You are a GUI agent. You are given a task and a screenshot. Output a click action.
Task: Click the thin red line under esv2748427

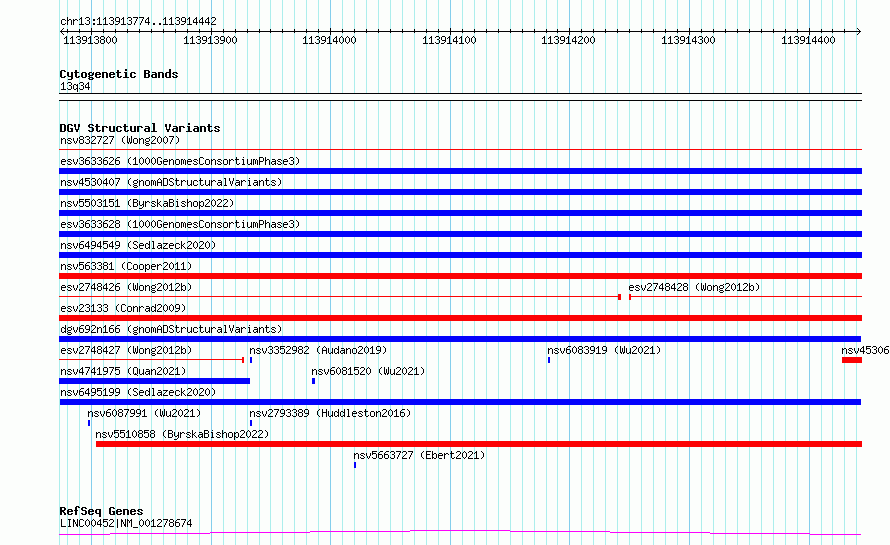152,360
